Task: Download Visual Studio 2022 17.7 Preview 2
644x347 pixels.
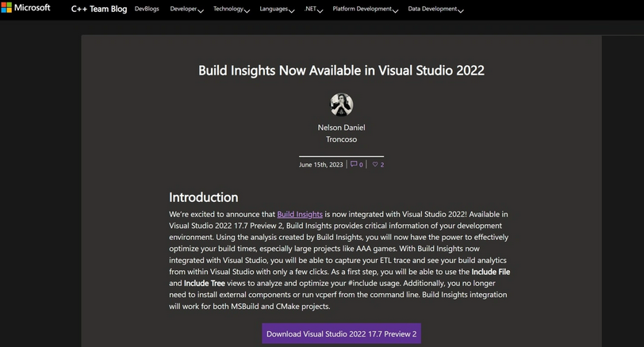Action: click(x=341, y=334)
